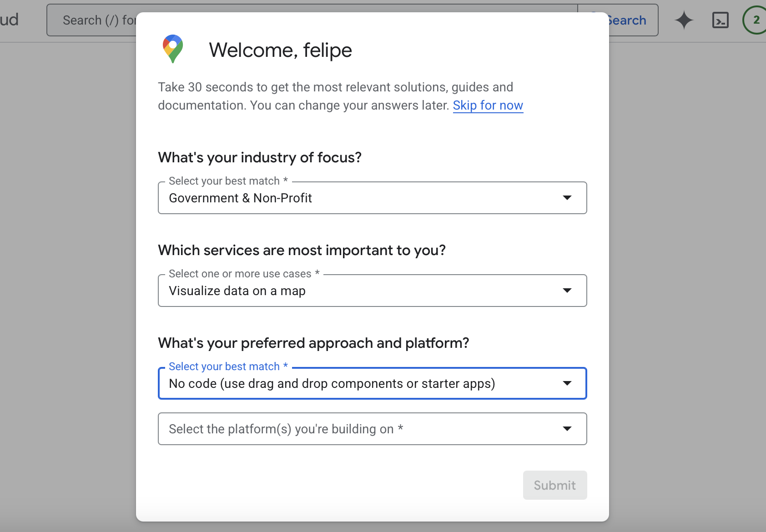Screen dimensions: 766x532
Task: Click the Select one or more use cases label
Action: pos(240,274)
